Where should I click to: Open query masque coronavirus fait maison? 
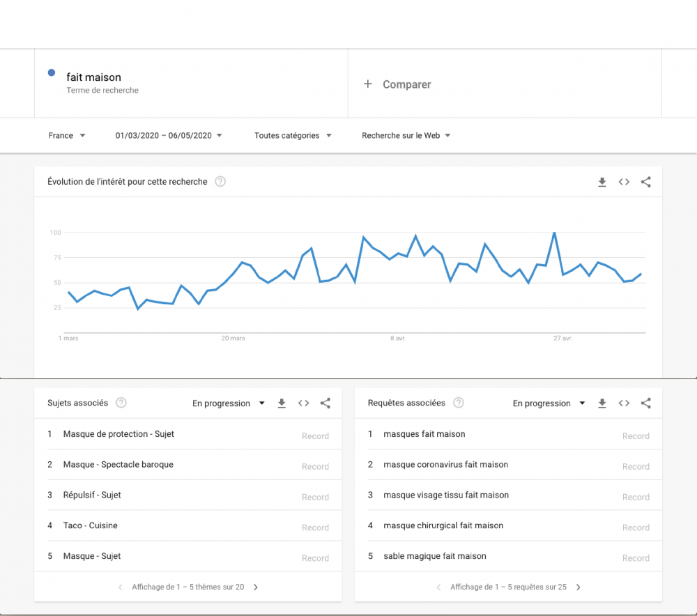(445, 465)
